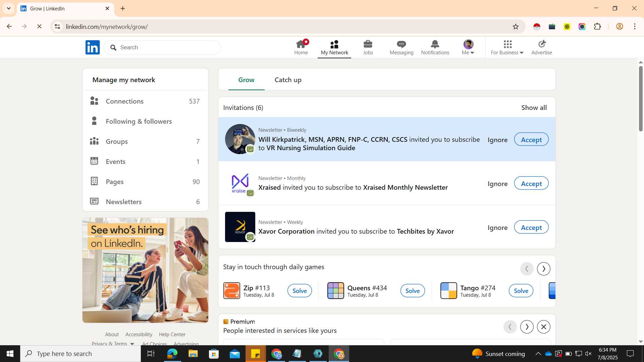The height and width of the screenshot is (362, 644).
Task: Open the Xavor Corporation logo thumbnail
Action: click(x=240, y=227)
